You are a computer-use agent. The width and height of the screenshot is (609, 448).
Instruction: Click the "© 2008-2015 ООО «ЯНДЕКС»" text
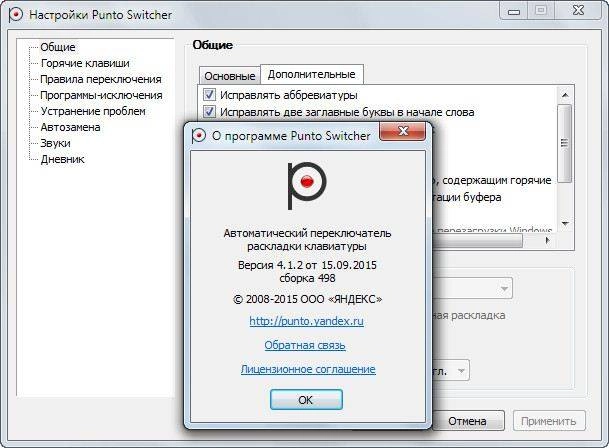click(308, 299)
